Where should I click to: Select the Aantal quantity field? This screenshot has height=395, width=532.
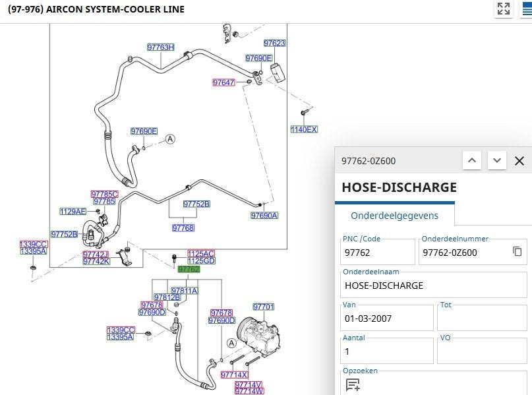pyautogui.click(x=387, y=351)
